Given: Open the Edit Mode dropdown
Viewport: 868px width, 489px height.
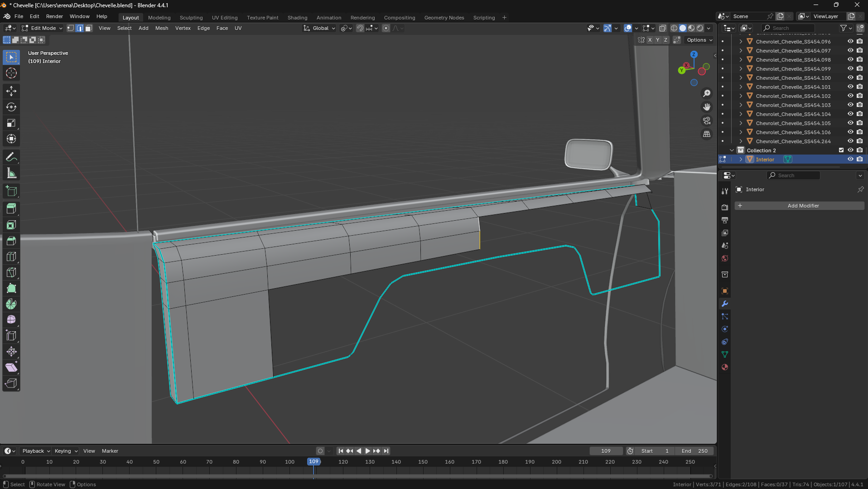Looking at the screenshot, I should (x=42, y=28).
